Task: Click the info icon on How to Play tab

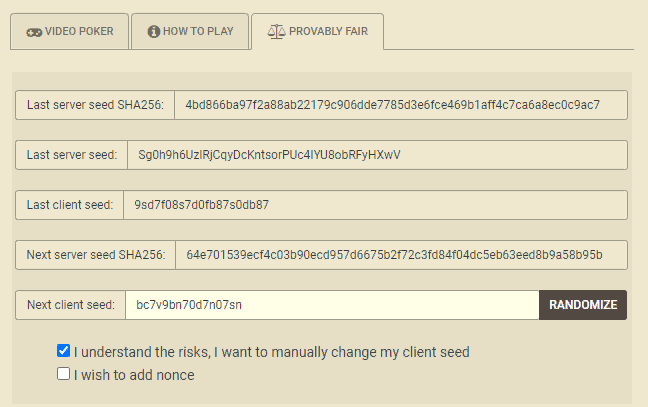Action: pos(154,32)
